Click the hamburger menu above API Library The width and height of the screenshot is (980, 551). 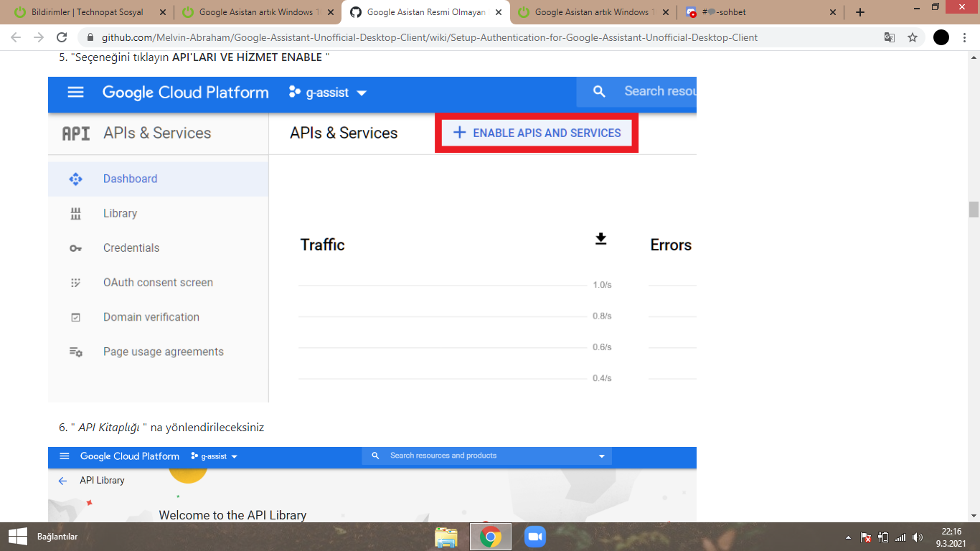point(65,456)
